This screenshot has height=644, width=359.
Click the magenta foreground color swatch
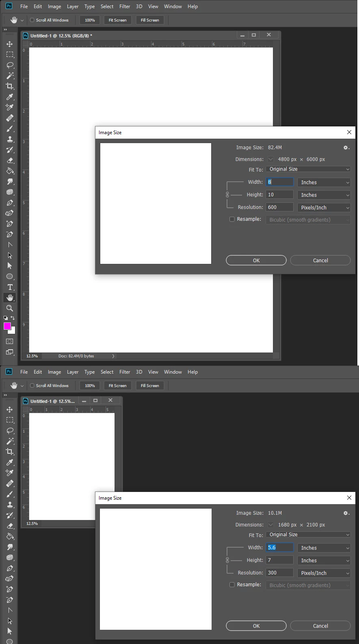tap(7, 326)
